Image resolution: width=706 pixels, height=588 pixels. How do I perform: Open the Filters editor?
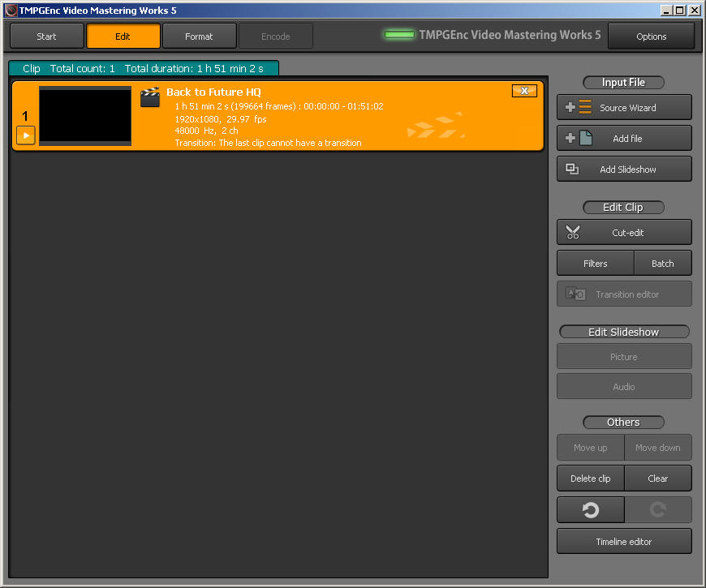595,264
